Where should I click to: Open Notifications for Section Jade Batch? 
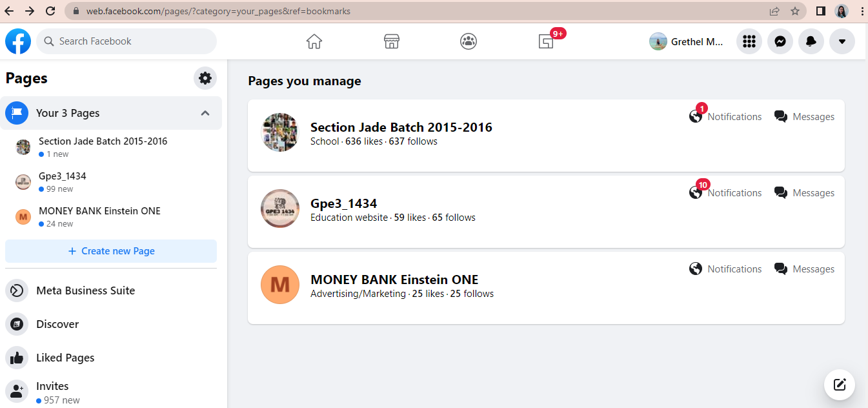click(725, 116)
